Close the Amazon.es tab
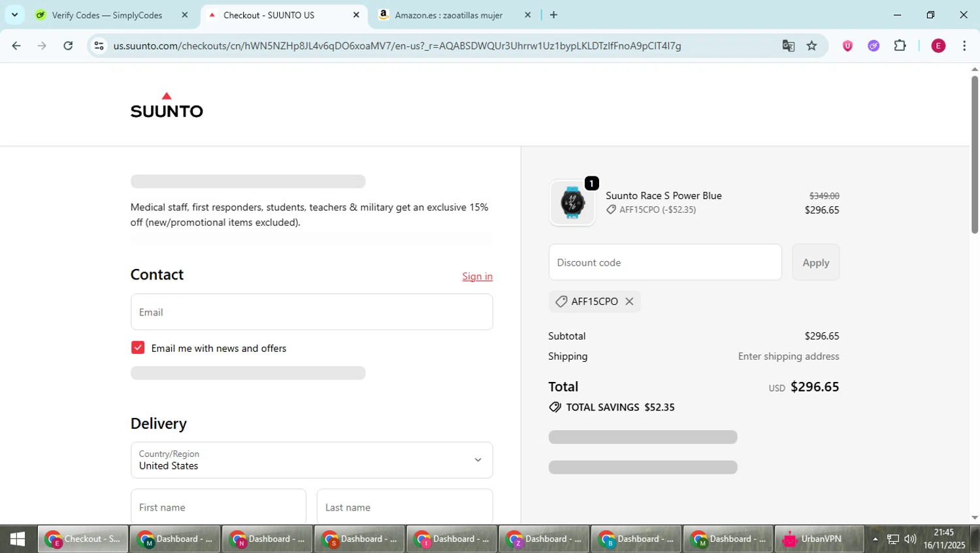 coord(528,15)
